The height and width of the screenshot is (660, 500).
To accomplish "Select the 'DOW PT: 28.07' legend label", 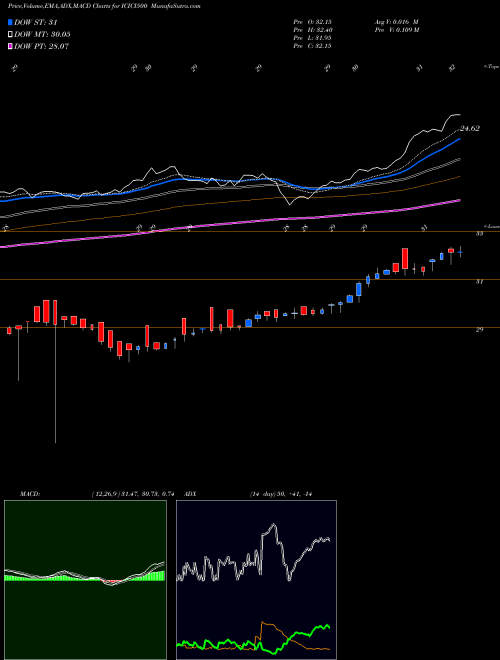I will point(41,46).
